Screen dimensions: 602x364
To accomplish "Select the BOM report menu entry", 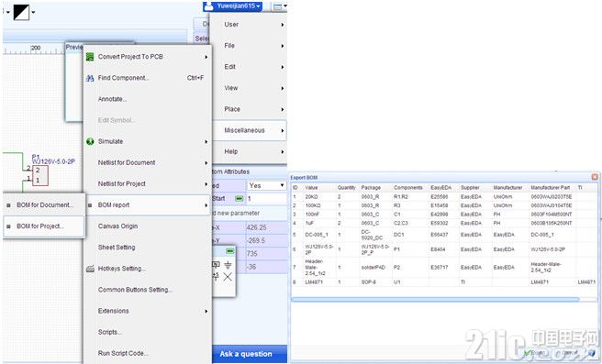I will (x=148, y=205).
